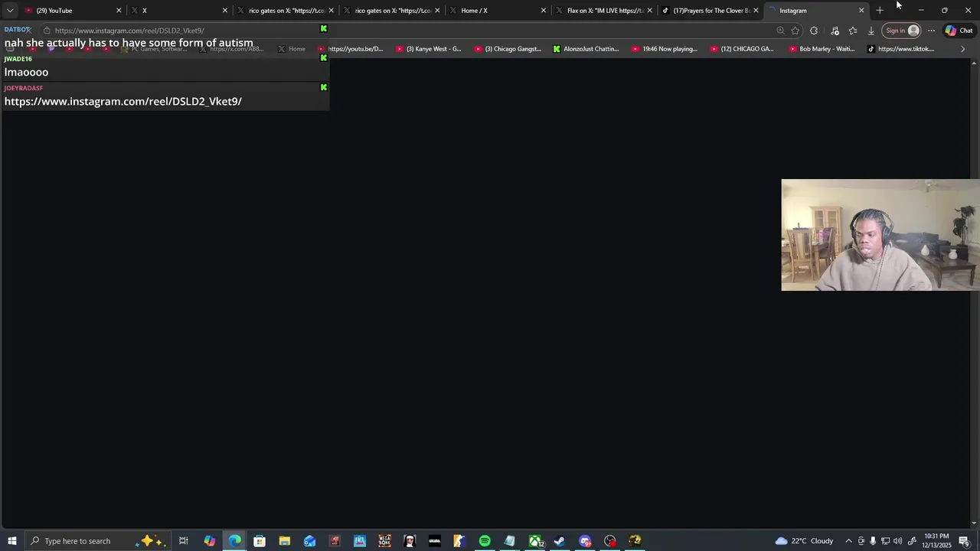Click the Kick badge beside lmaoooo message
Screen dimensions: 980x551
pyautogui.click(x=323, y=58)
